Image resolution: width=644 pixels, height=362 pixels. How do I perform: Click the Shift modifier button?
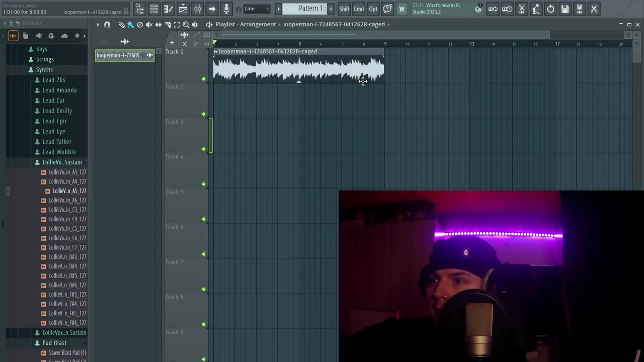point(344,9)
